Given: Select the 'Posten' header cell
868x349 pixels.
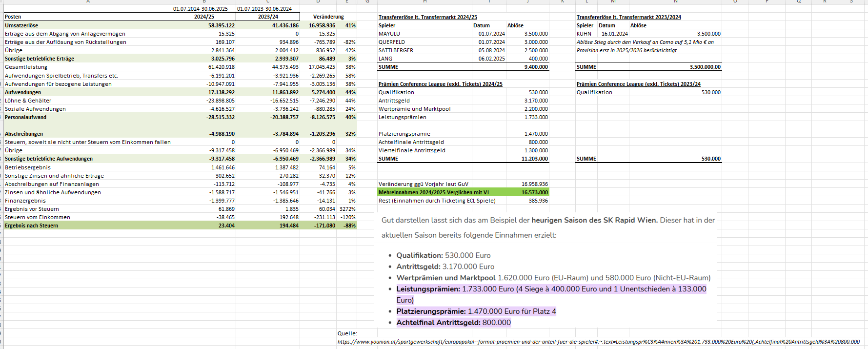Looking at the screenshot, I should pyautogui.click(x=13, y=17).
